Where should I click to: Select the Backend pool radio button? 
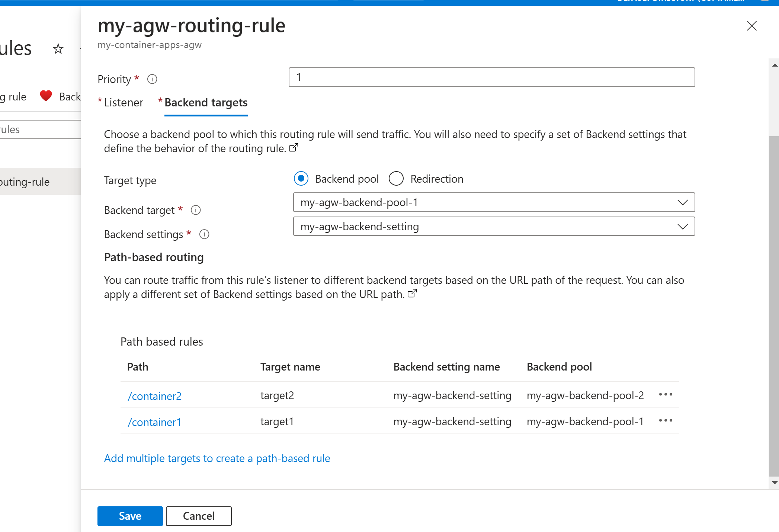point(301,179)
